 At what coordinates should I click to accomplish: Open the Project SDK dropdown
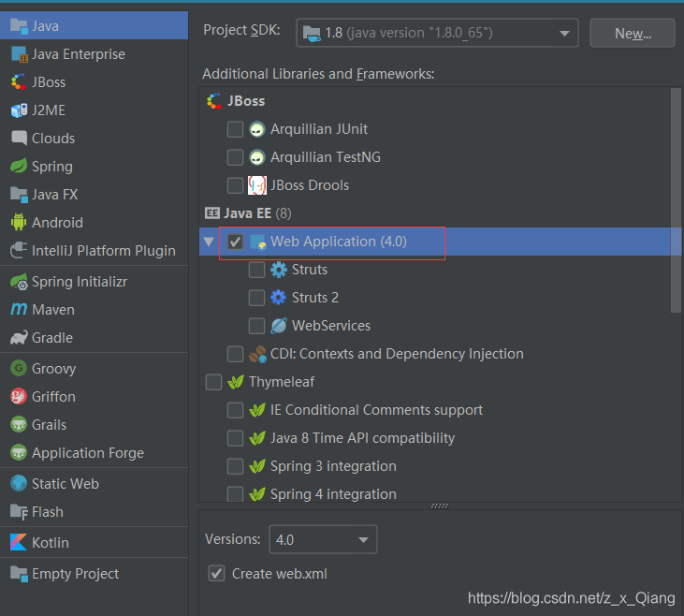coord(437,33)
